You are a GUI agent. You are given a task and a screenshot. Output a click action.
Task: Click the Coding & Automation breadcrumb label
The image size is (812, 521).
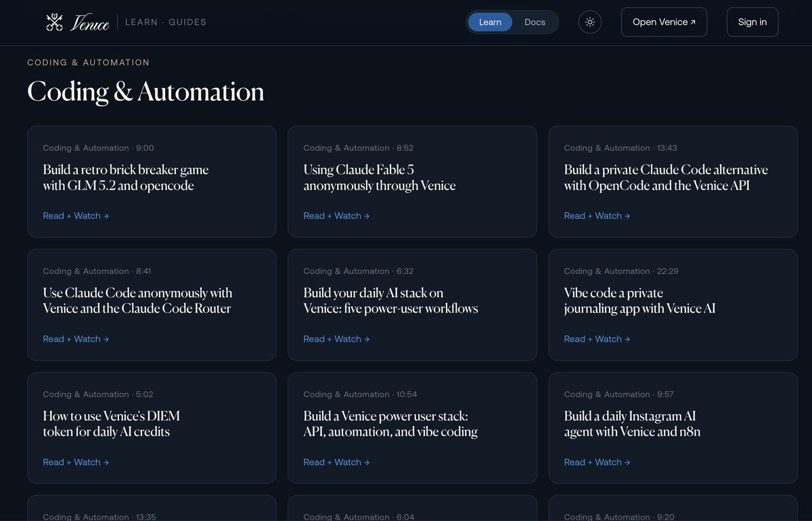coord(88,62)
